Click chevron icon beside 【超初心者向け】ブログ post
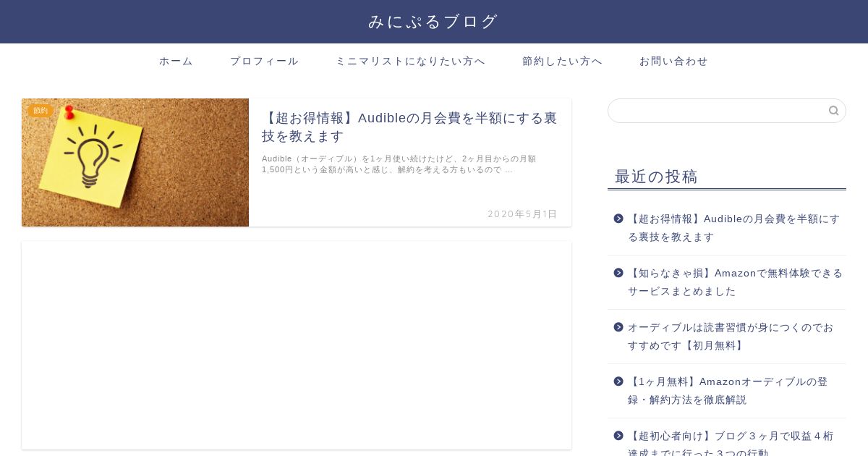 pos(618,436)
